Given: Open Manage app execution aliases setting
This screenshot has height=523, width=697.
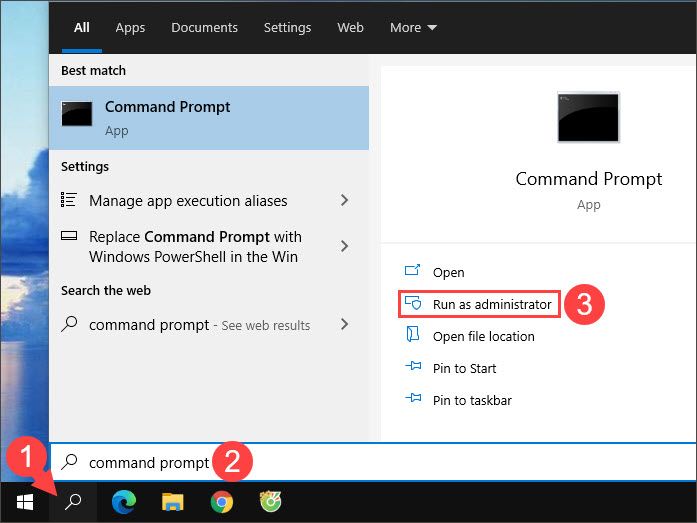Looking at the screenshot, I should pos(209,200).
